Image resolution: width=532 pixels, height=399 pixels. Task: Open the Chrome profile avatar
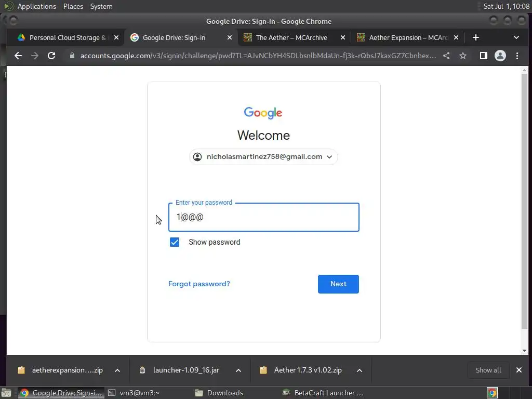pyautogui.click(x=500, y=56)
